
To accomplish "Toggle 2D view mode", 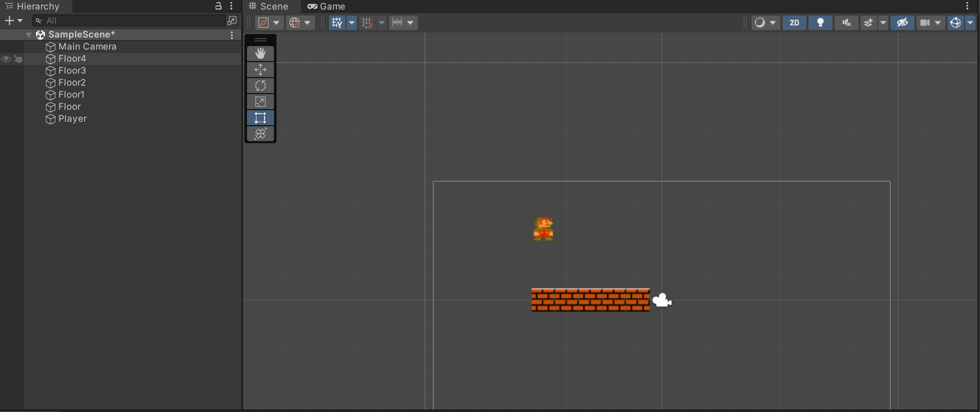I will [794, 23].
